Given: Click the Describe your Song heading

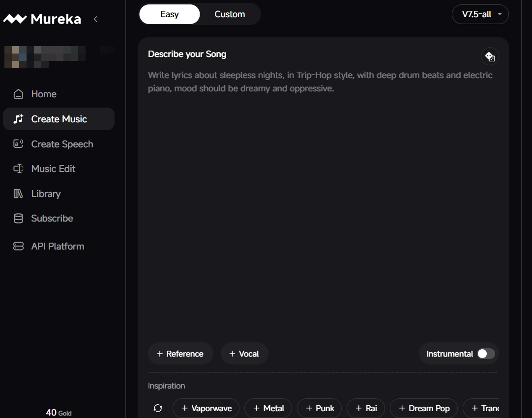Looking at the screenshot, I should (x=187, y=54).
